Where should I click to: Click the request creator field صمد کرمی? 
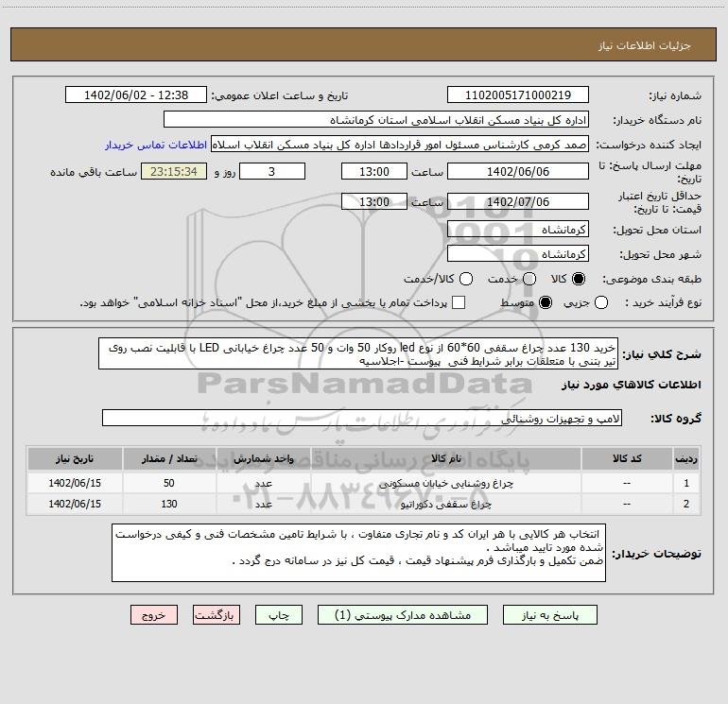400,145
